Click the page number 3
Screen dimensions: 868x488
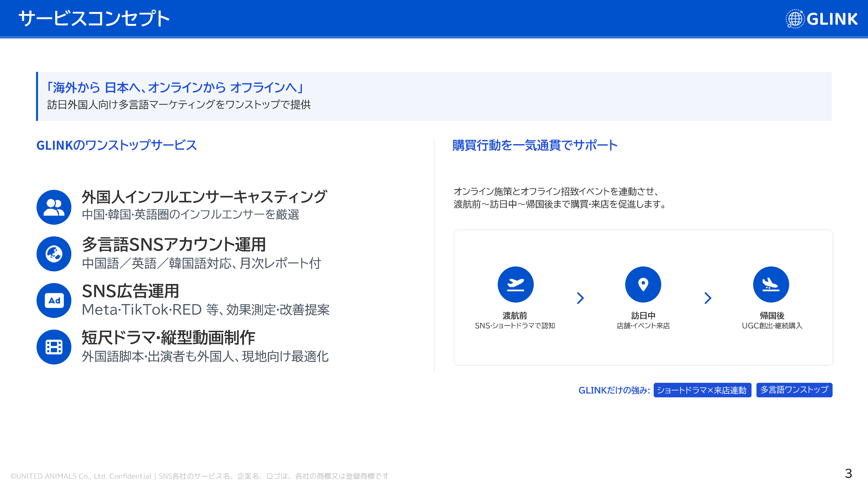pos(848,473)
